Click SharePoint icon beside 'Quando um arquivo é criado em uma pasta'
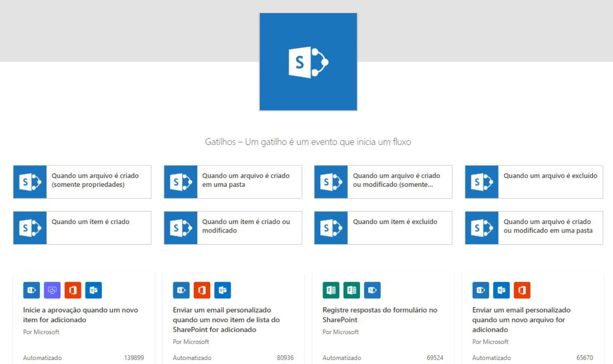 click(x=181, y=182)
